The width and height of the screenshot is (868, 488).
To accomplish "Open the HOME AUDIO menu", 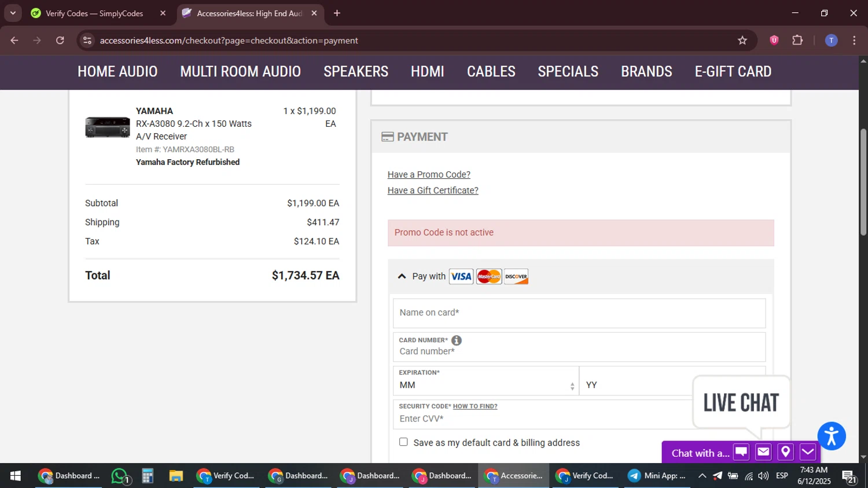I will [117, 71].
